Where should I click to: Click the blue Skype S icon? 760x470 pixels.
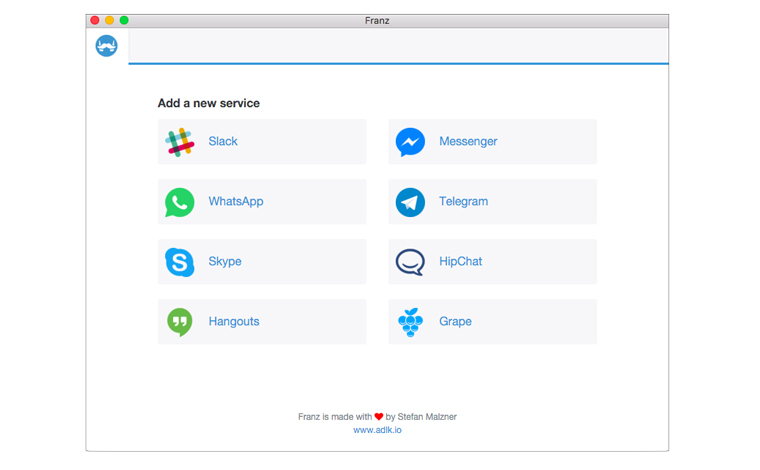click(x=179, y=262)
